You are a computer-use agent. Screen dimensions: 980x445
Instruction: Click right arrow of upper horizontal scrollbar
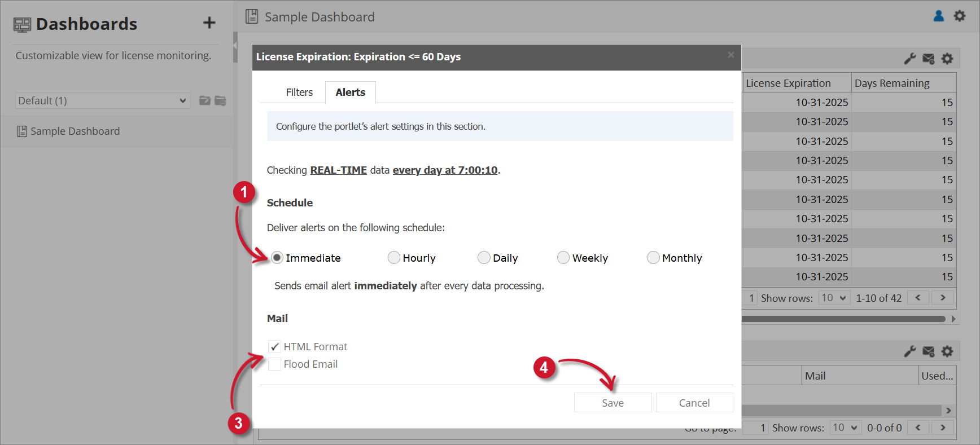pos(953,319)
